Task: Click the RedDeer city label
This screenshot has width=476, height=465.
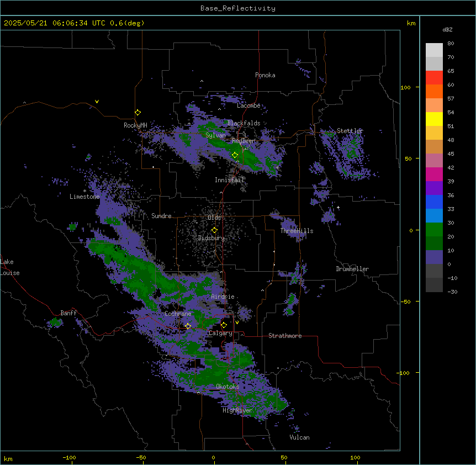Action: pyautogui.click(x=243, y=141)
